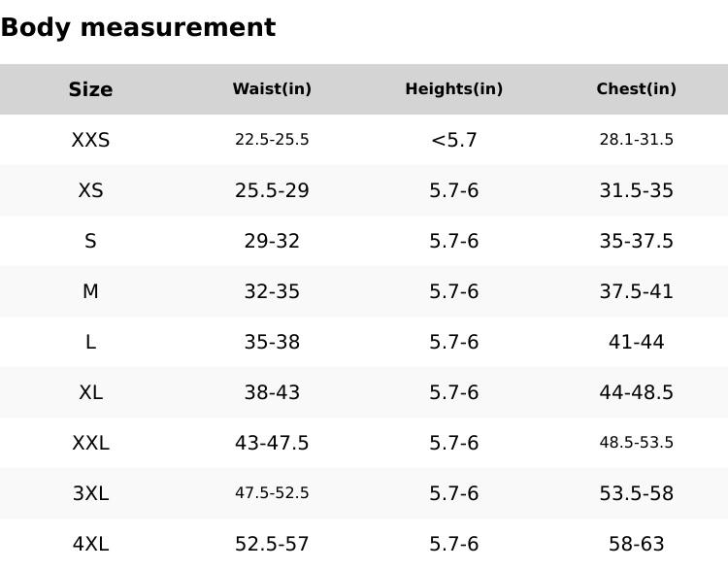Select the XS size cell

tap(90, 190)
